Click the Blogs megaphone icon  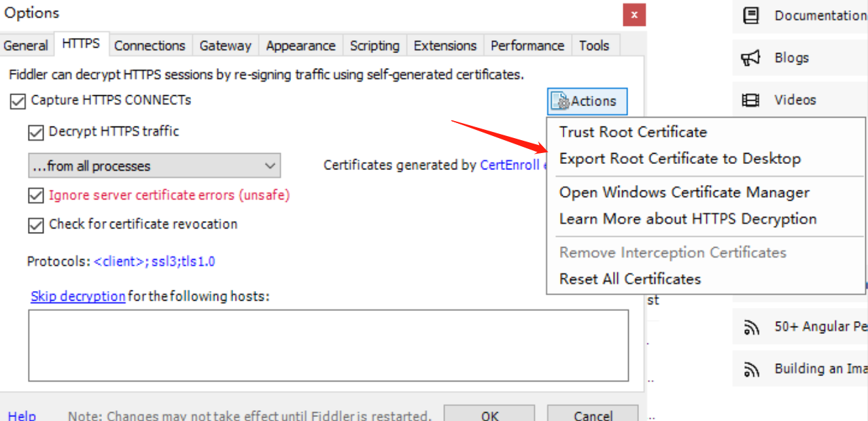click(x=750, y=58)
